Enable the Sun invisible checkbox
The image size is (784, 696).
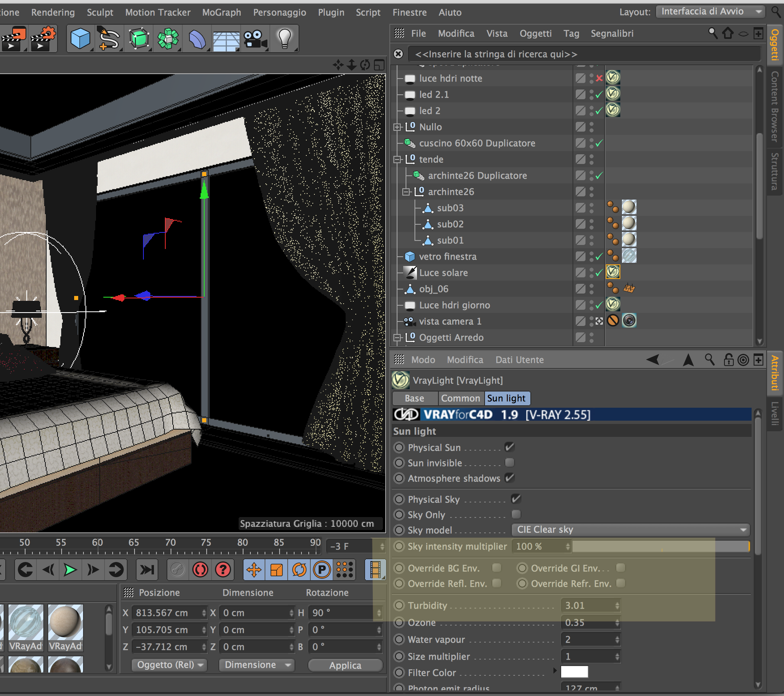tap(510, 462)
